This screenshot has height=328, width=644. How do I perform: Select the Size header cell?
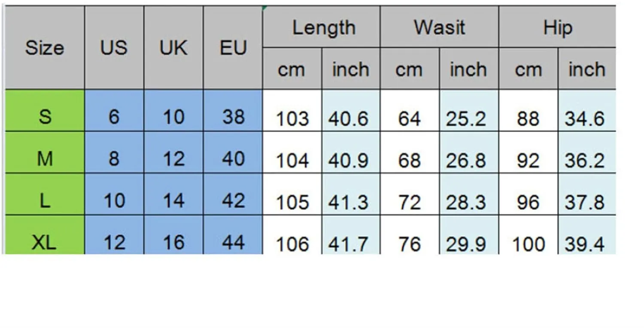[45, 48]
